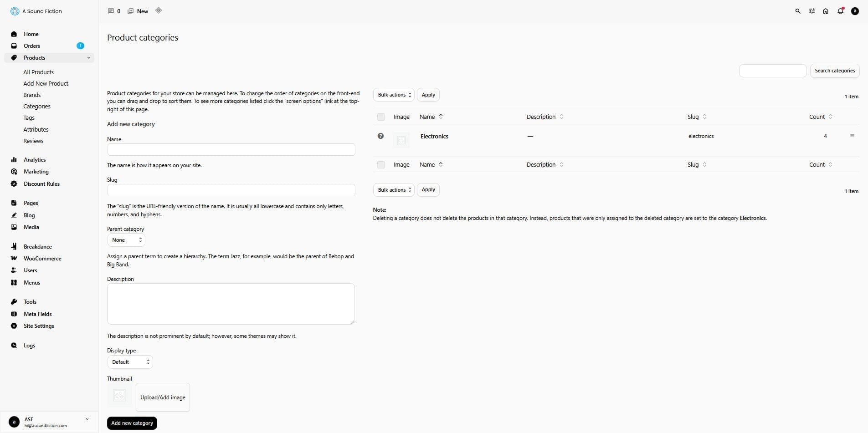Open the Display type dropdown
Screen dimensions: 868x433
point(130,362)
